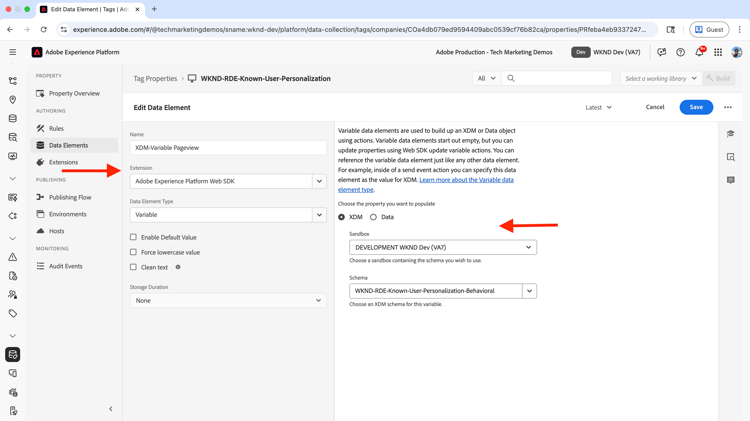The height and width of the screenshot is (421, 750).
Task: Click the Name input field
Action: [x=228, y=148]
